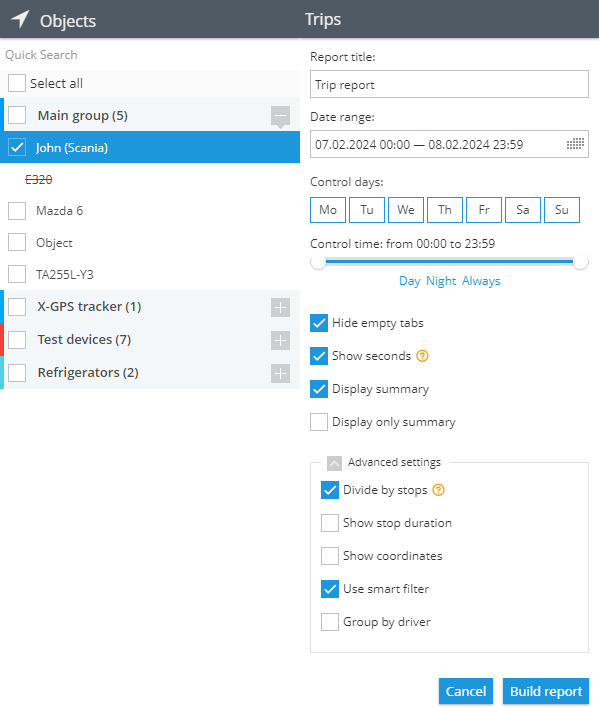Toggle the Monday control day

[328, 210]
